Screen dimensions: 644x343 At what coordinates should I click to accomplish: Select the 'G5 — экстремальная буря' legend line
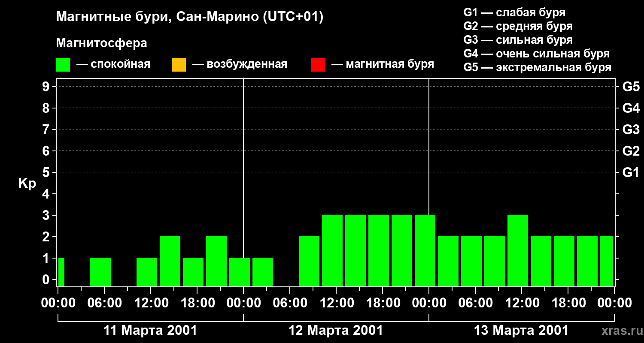538,67
